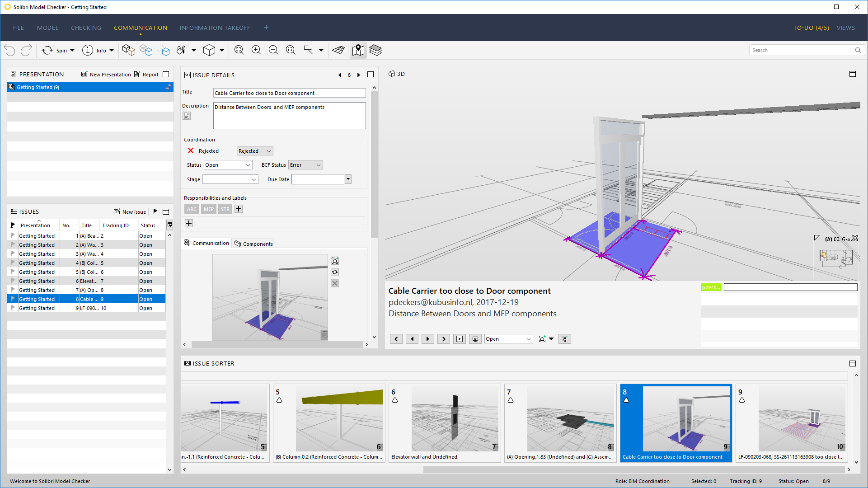This screenshot has width=868, height=488.
Task: Select the Info tool icon
Action: pos(88,50)
